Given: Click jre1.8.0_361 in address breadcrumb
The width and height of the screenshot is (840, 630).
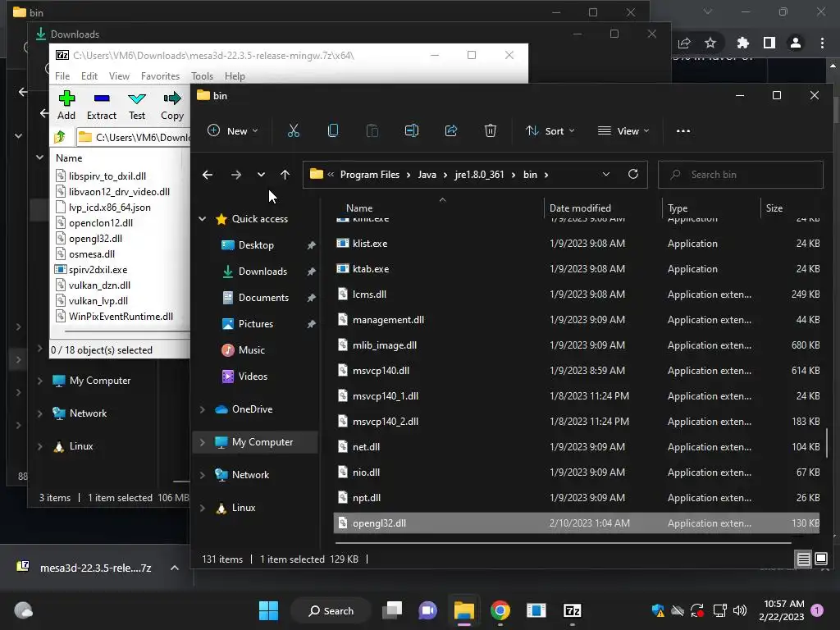Looking at the screenshot, I should click(479, 175).
